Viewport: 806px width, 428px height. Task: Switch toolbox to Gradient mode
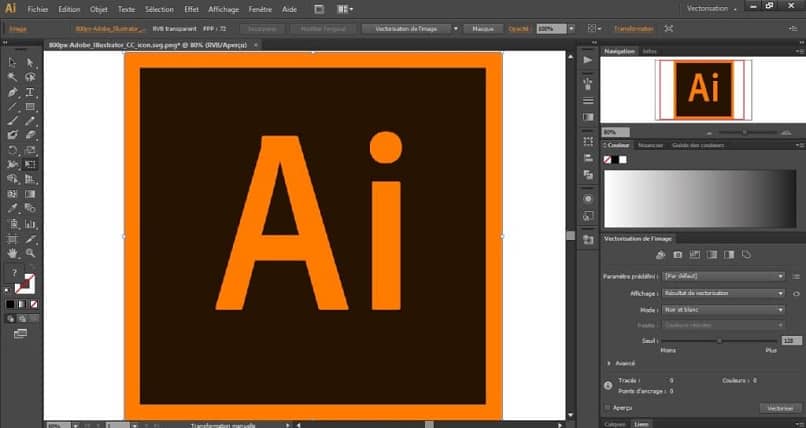(x=22, y=305)
